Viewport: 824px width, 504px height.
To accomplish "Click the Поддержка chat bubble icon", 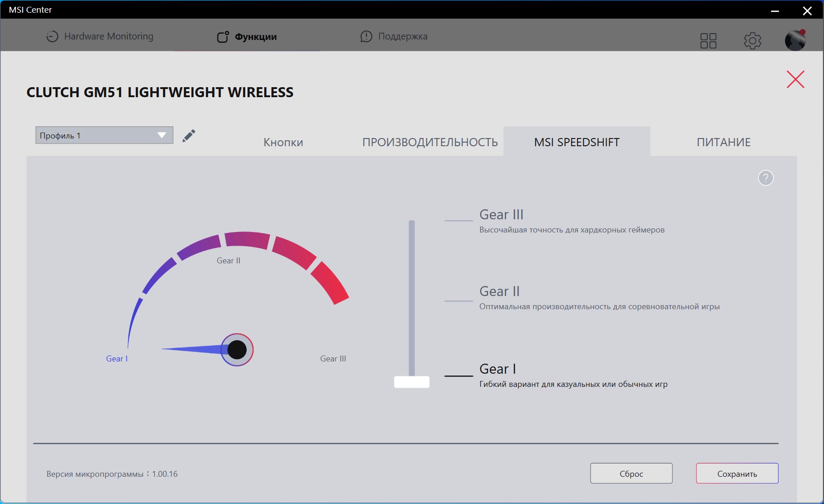I will click(x=366, y=36).
